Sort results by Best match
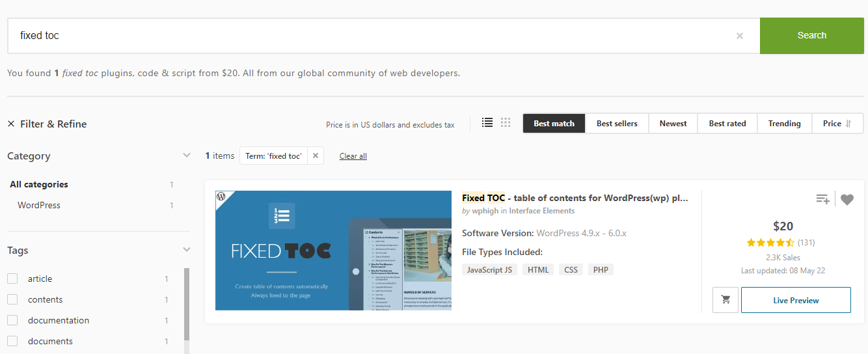Screen dimensions: 868x354 (x=554, y=124)
